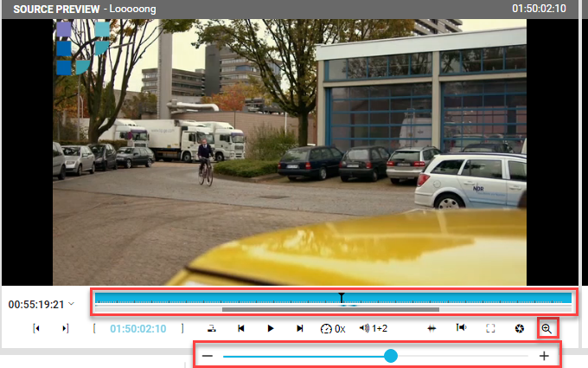Toggle the timeline zoom magnifier
588x368 pixels.
(x=546, y=328)
